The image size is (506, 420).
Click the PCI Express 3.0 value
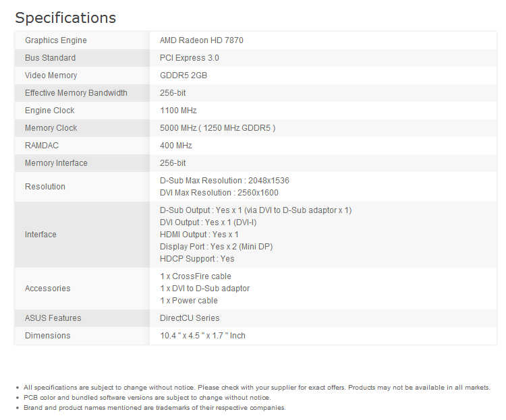(190, 58)
